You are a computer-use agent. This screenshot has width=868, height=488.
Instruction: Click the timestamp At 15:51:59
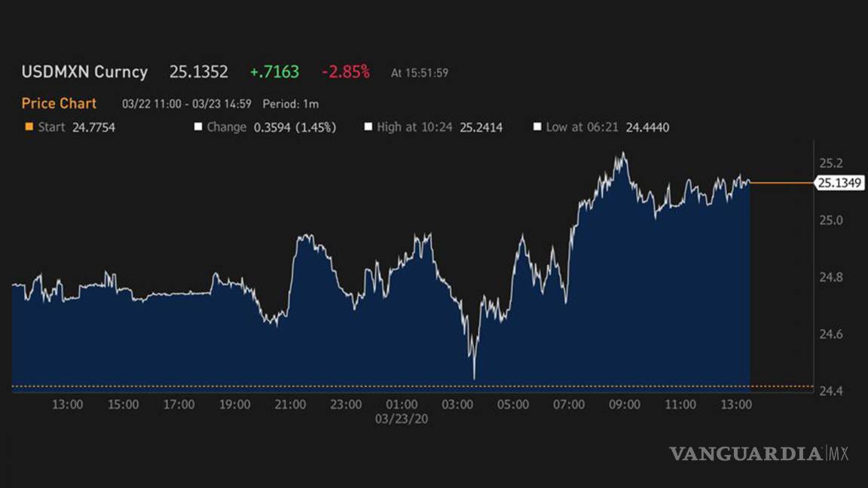pos(419,73)
